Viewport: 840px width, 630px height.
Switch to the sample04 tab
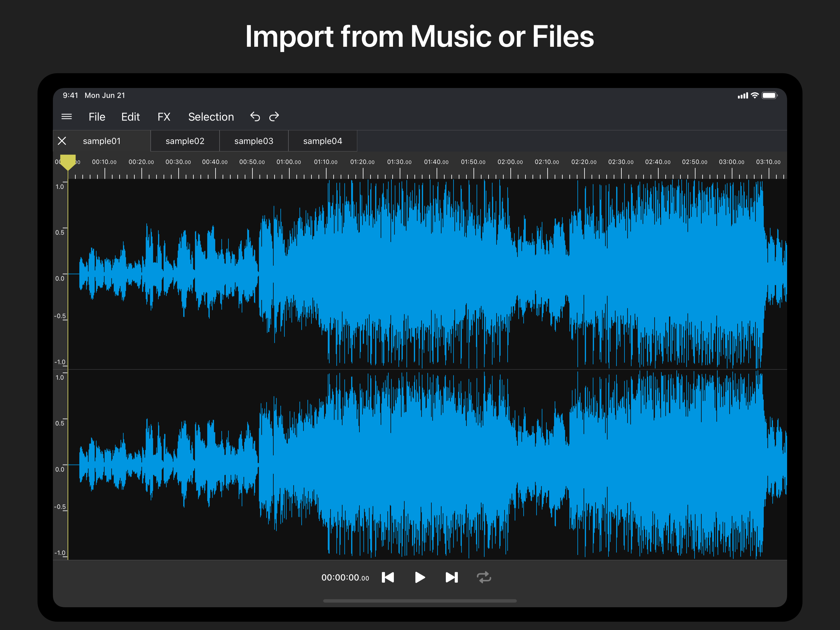pos(323,141)
